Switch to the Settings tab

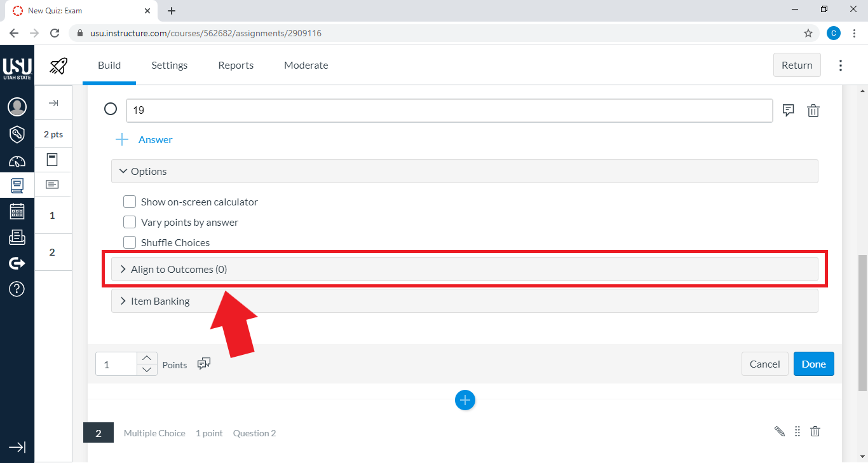pos(169,66)
